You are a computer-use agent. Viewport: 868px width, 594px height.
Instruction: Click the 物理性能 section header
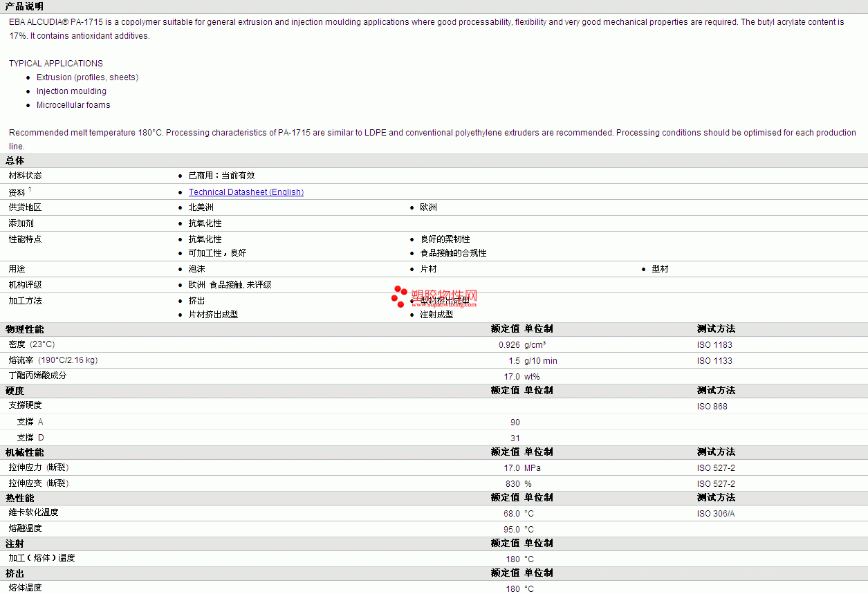click(x=24, y=329)
